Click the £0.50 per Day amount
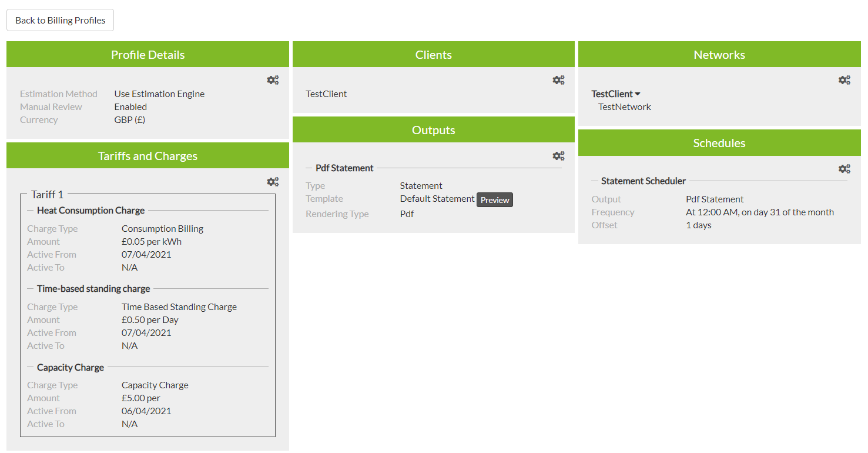Viewport: 868px width, 453px height. point(150,319)
